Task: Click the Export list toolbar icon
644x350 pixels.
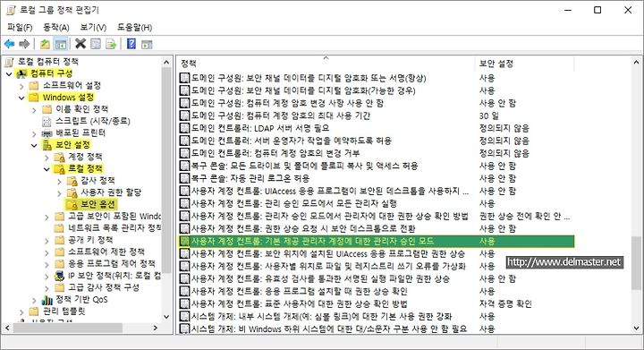Action: tap(111, 44)
